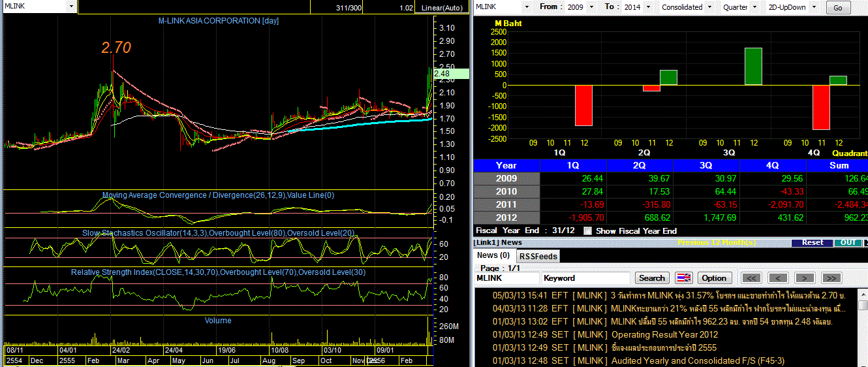This screenshot has width=868, height=367.
Task: Click the Fiscal Year End : 31/12 label
Action: click(525, 231)
